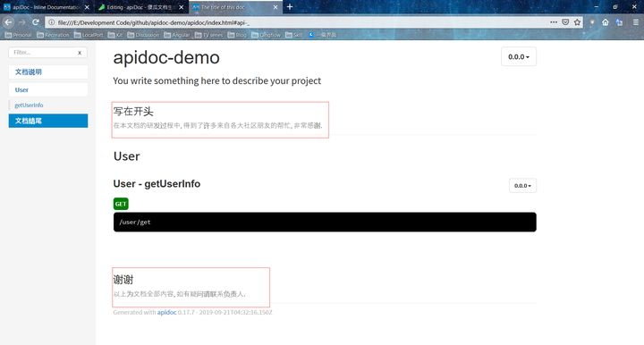Click the large 'User' section heading
The height and width of the screenshot is (345, 644).
pyautogui.click(x=126, y=156)
